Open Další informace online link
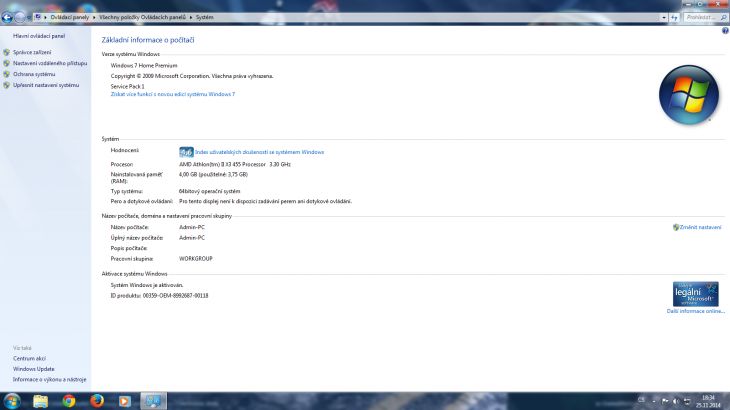Viewport: 730px width, 410px height. (696, 311)
